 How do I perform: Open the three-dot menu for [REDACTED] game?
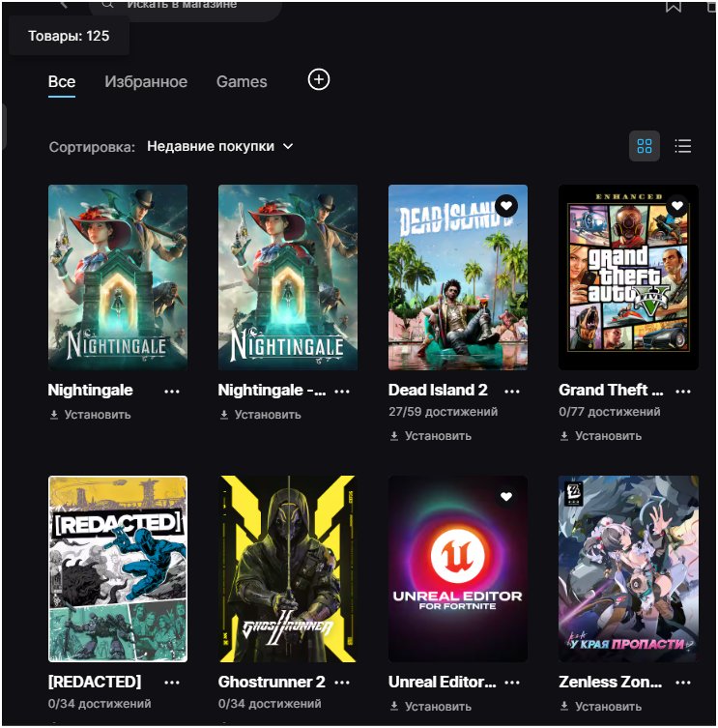click(x=172, y=683)
